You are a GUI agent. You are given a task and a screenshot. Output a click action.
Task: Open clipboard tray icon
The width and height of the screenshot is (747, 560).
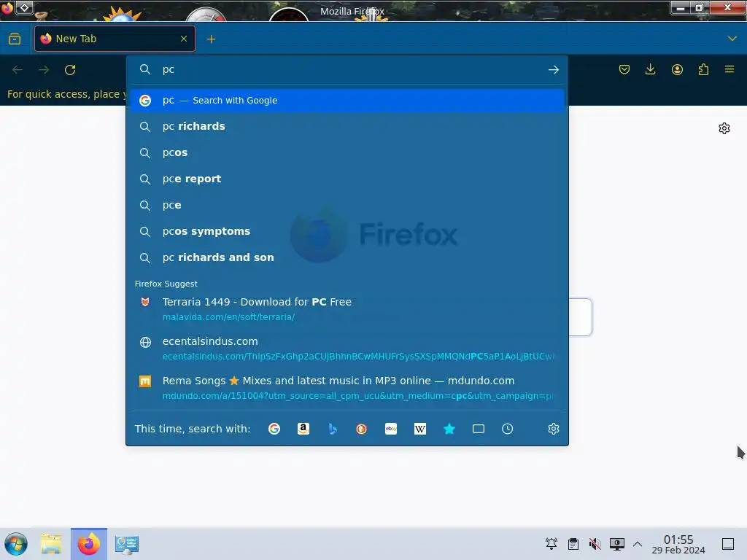click(573, 543)
